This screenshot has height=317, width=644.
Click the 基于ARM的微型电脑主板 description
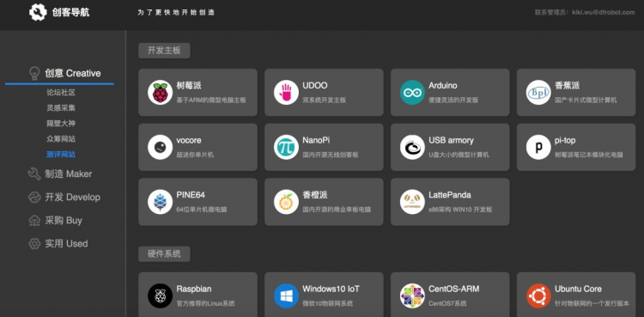click(x=211, y=100)
